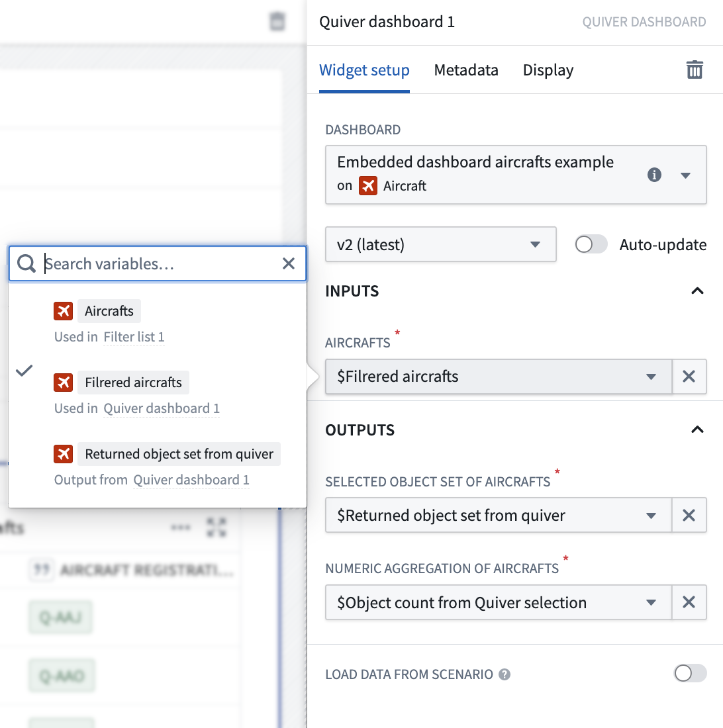Clear the Aircrafts input variable
The height and width of the screenshot is (728, 723).
[689, 377]
